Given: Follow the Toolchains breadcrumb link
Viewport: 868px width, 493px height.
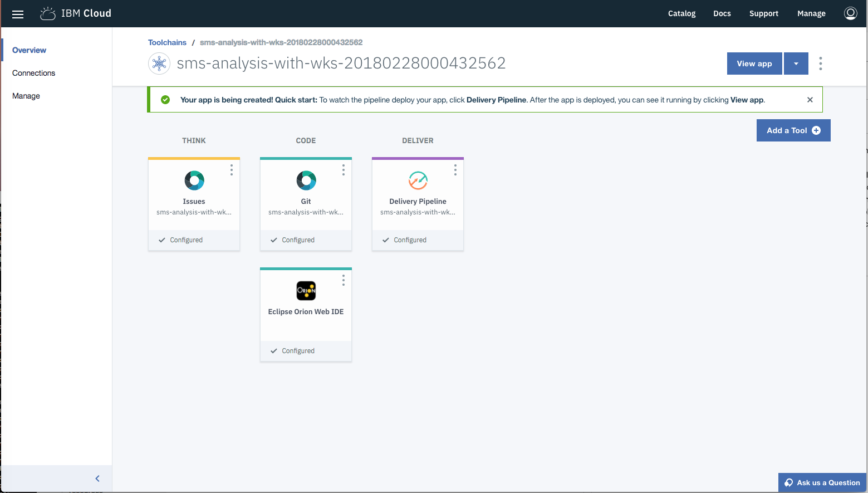Looking at the screenshot, I should tap(167, 42).
